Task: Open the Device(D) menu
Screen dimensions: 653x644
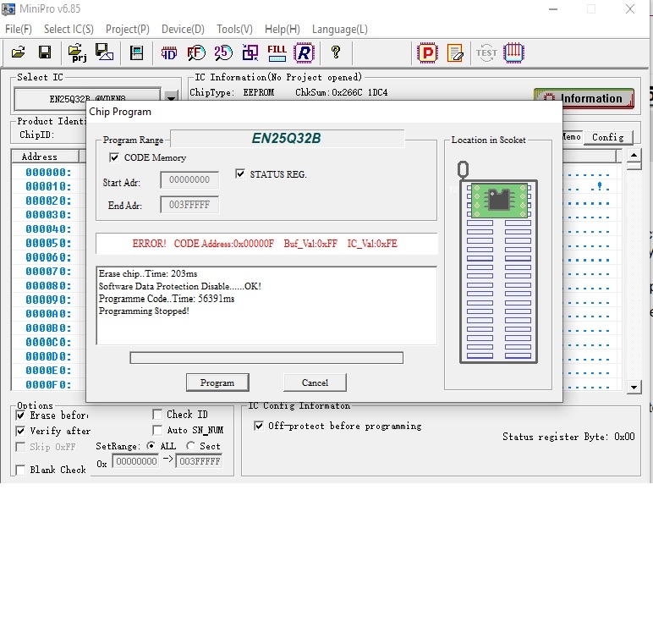Action: (183, 29)
